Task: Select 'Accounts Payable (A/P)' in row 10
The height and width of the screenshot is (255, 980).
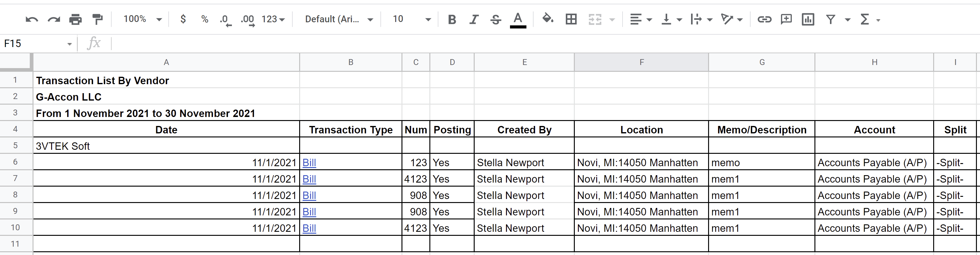Action: click(874, 228)
